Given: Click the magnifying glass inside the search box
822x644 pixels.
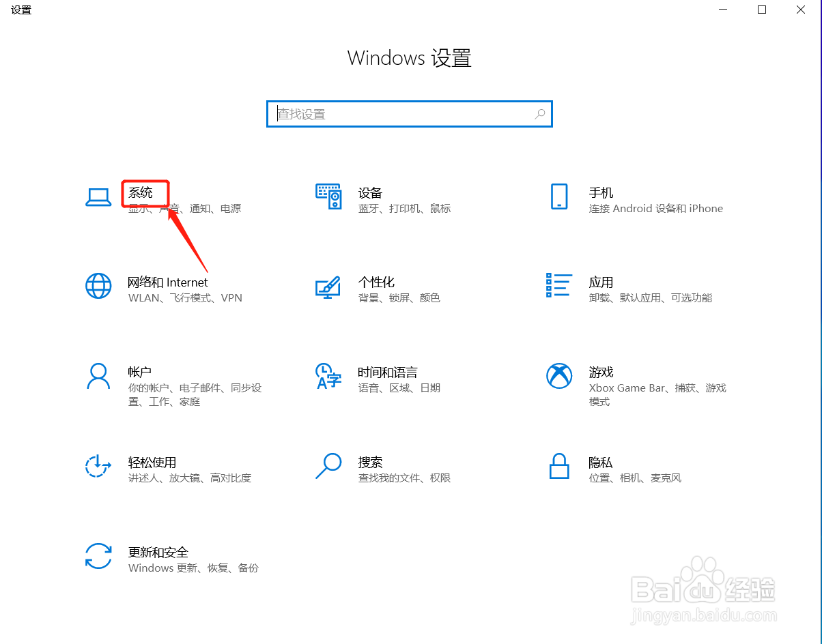Looking at the screenshot, I should coord(539,114).
